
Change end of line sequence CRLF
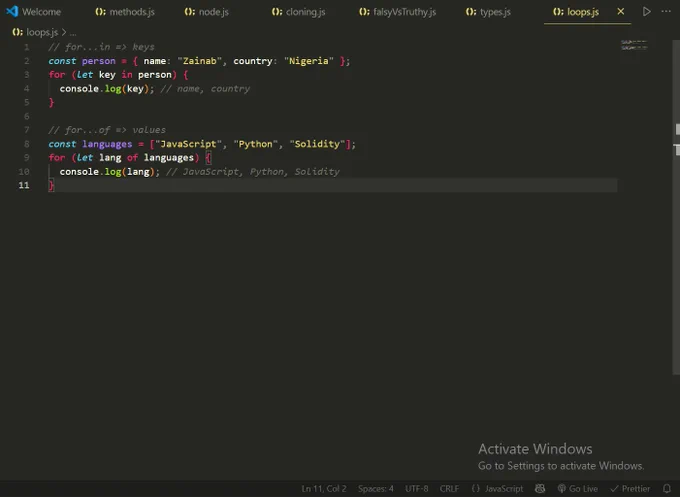click(x=449, y=489)
